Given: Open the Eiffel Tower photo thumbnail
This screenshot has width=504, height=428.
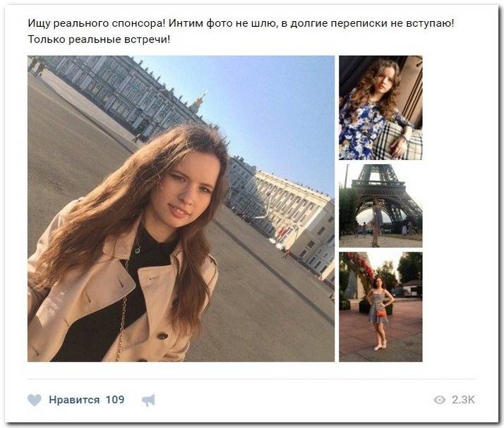Looking at the screenshot, I should click(x=380, y=206).
